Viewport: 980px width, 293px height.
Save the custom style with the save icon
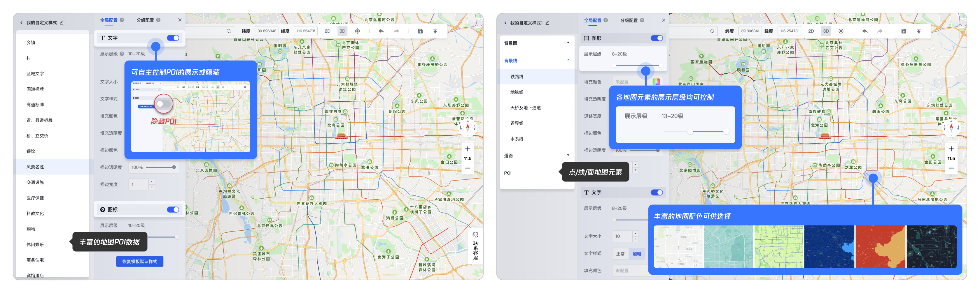click(x=420, y=31)
